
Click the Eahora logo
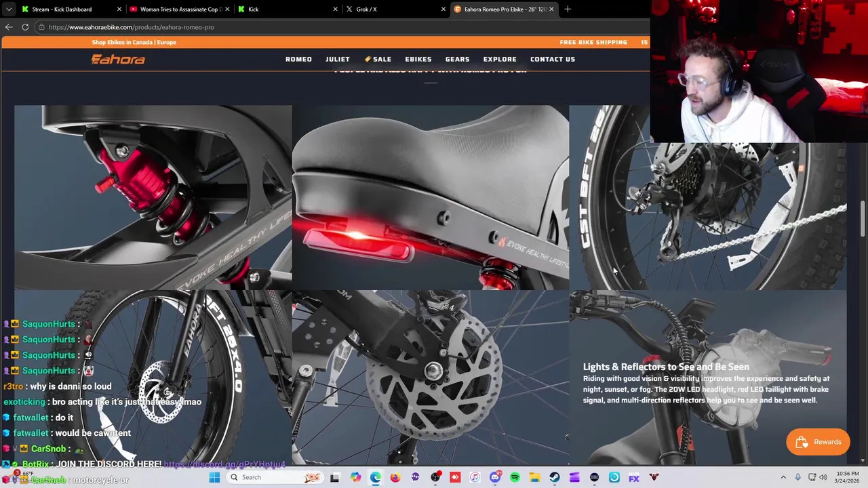[x=118, y=59]
